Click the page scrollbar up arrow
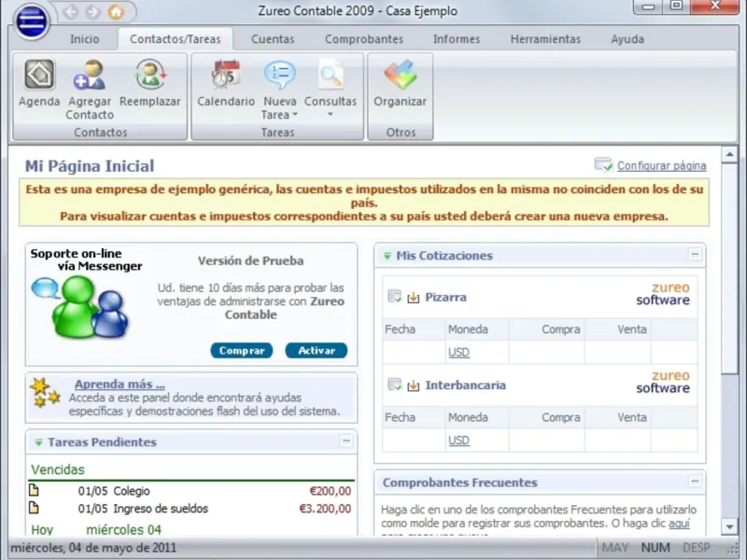The width and height of the screenshot is (747, 560). coord(729,155)
